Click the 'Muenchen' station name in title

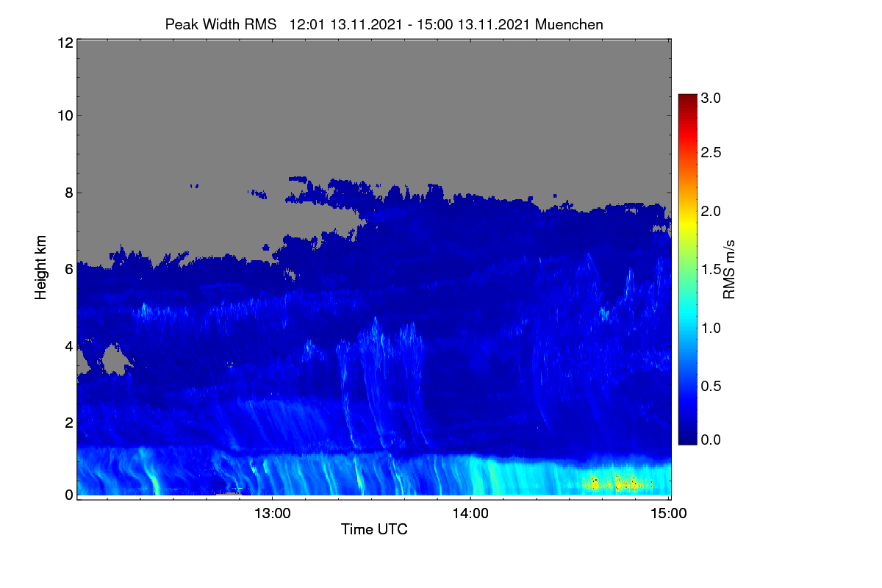(x=569, y=24)
